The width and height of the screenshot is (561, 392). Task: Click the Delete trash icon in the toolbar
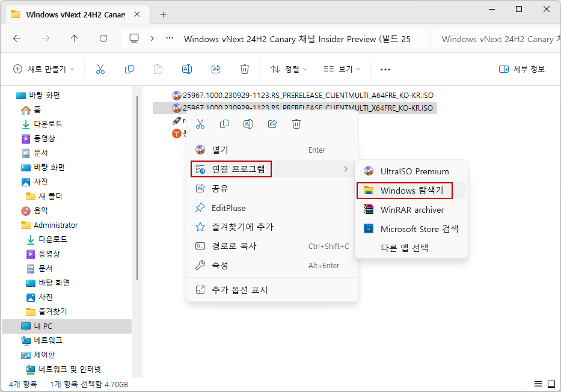[x=244, y=69]
